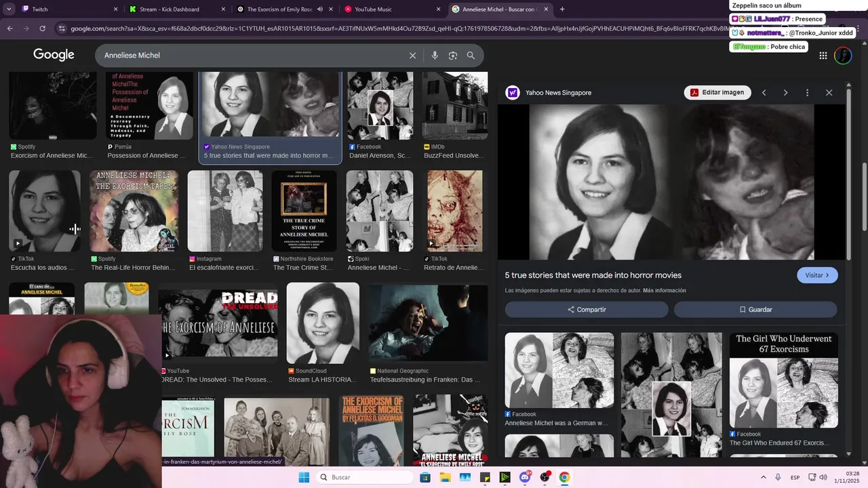Screen dimensions: 868x488
Task: Open the Spotify 'Exorcism of Anneliese' result thumbnail
Action: 53,106
